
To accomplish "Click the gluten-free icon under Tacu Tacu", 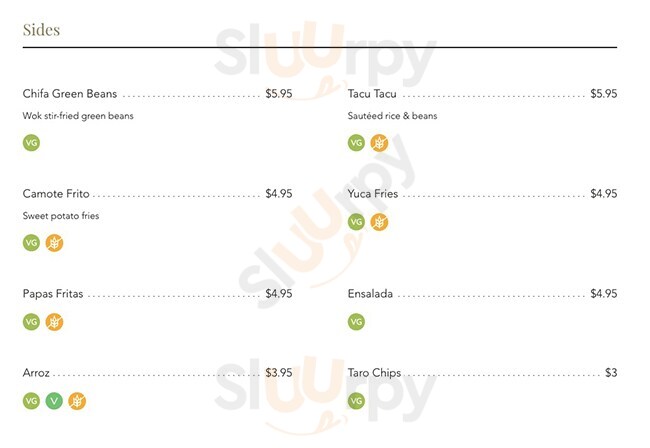I will point(379,142).
